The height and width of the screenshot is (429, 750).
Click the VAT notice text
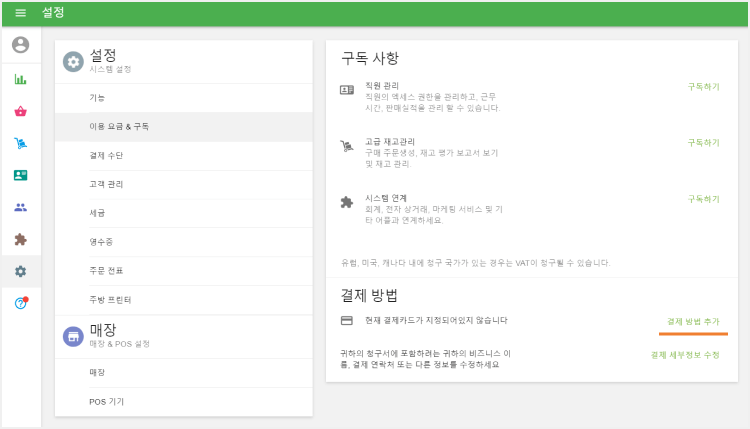(x=475, y=263)
